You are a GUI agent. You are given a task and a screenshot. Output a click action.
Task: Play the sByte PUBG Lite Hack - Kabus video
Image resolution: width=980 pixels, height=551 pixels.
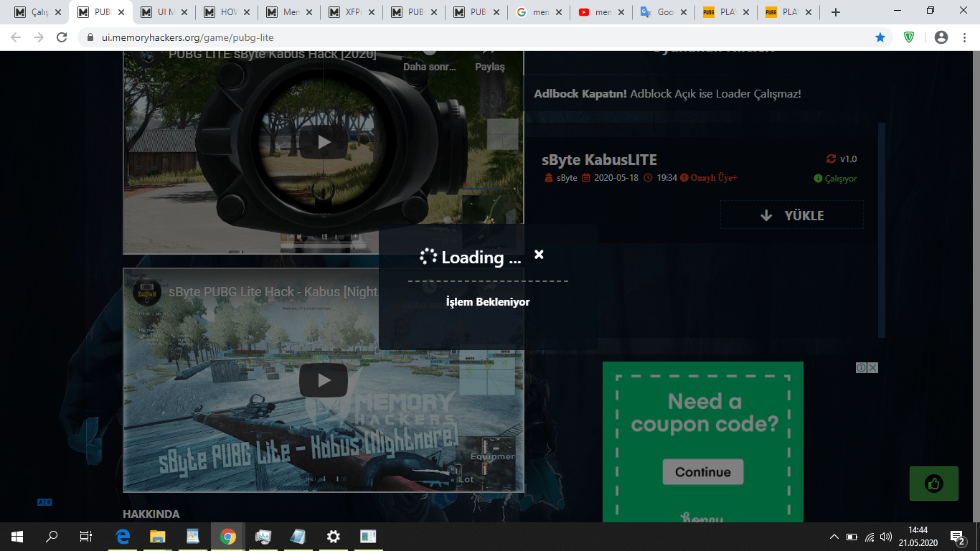[x=323, y=380]
